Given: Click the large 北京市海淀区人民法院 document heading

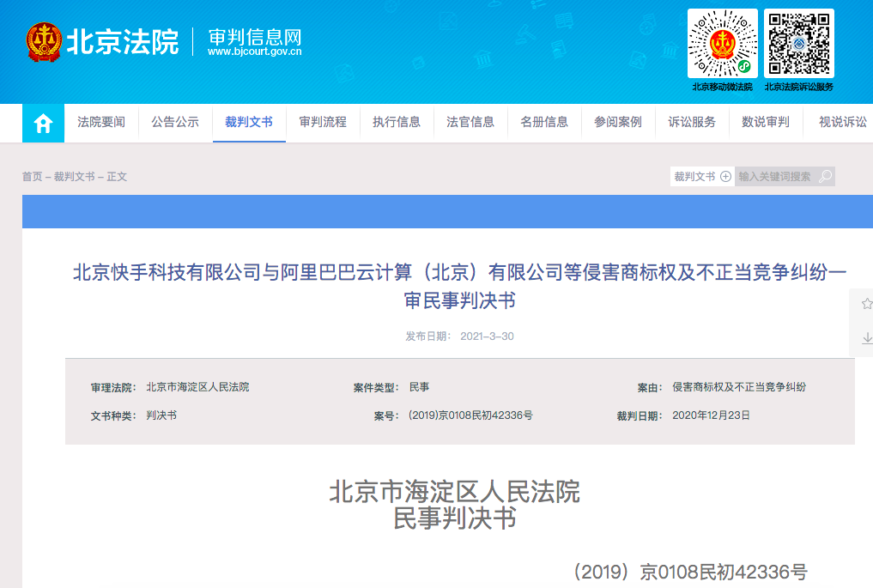Looking at the screenshot, I should click(455, 492).
